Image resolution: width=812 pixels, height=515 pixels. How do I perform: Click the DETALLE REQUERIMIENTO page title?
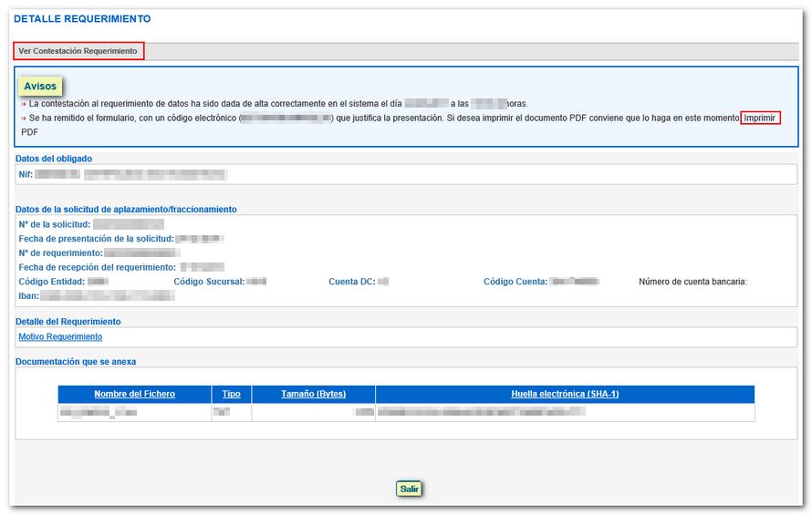click(83, 19)
